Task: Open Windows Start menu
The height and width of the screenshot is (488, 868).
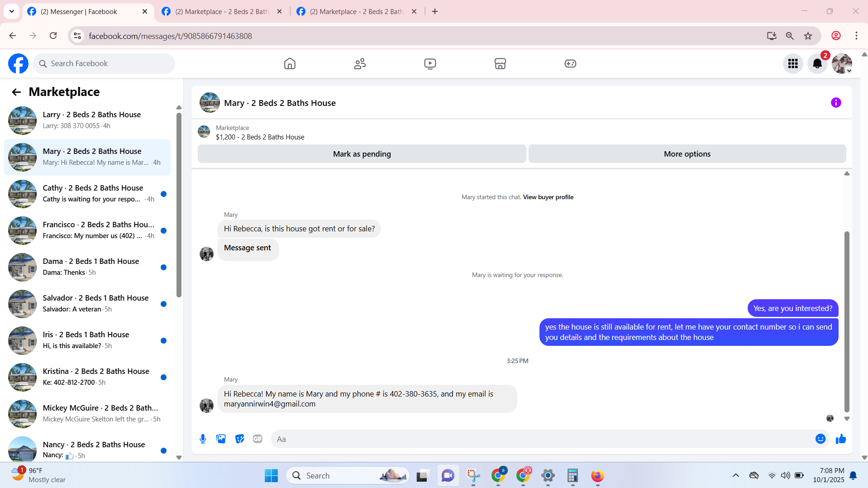Action: tap(271, 476)
